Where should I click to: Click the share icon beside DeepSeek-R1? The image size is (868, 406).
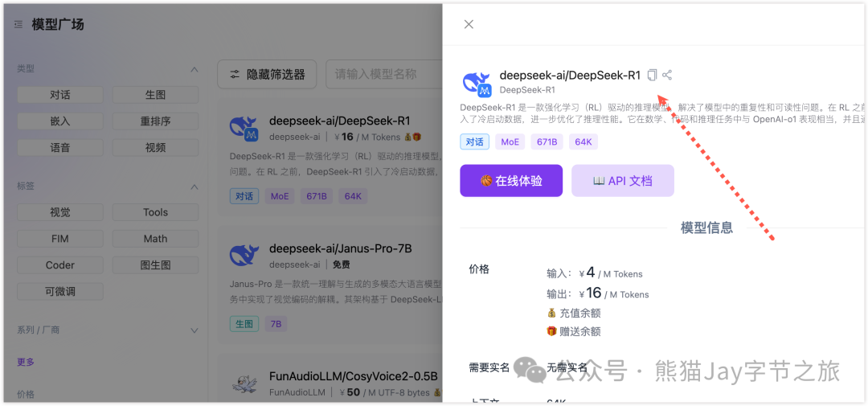tap(667, 75)
